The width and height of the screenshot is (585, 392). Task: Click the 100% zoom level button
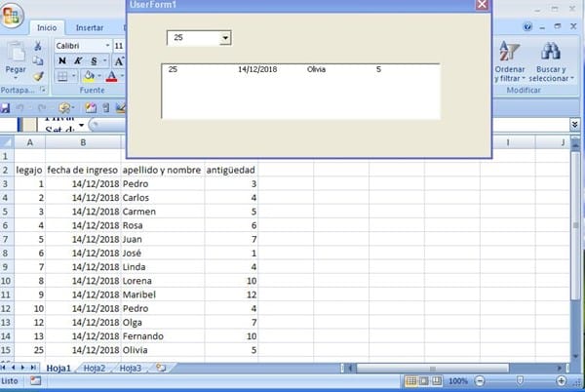[458, 381]
